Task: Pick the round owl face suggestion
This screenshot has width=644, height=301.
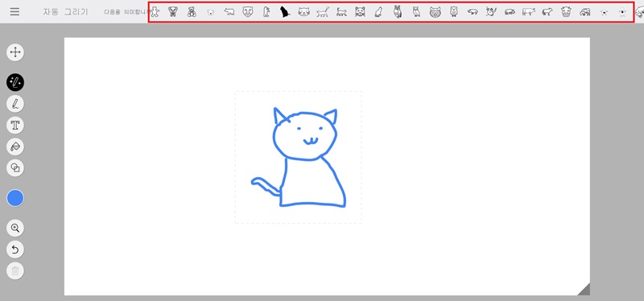Action: (x=435, y=12)
